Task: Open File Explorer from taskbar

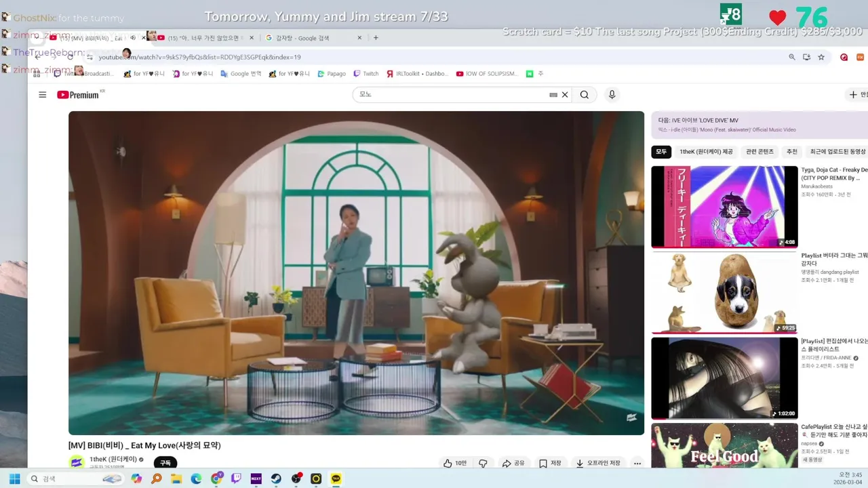Action: tap(176, 479)
